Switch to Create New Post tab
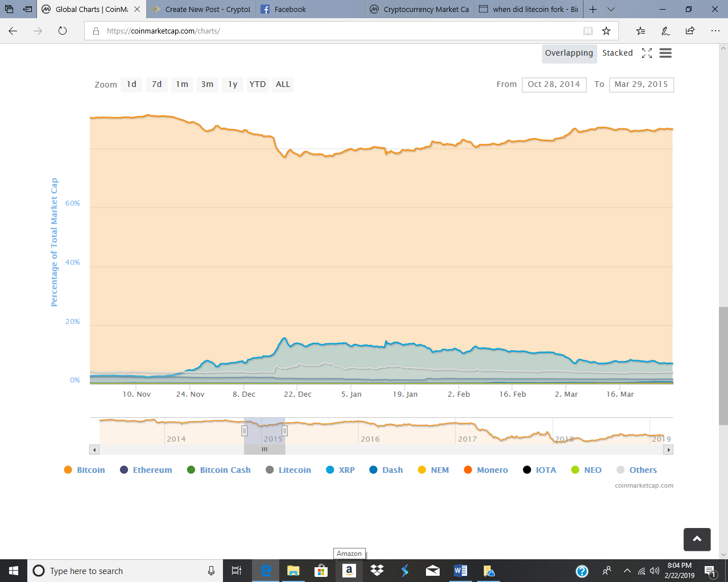The width and height of the screenshot is (728, 582). click(x=201, y=9)
